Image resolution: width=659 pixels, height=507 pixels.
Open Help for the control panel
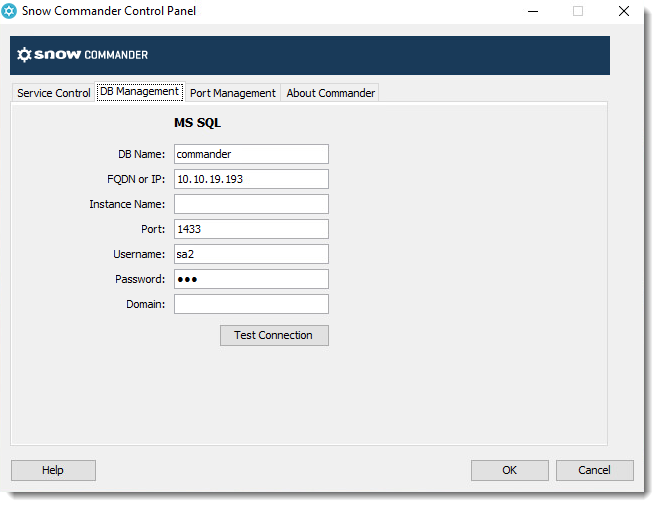coord(53,470)
